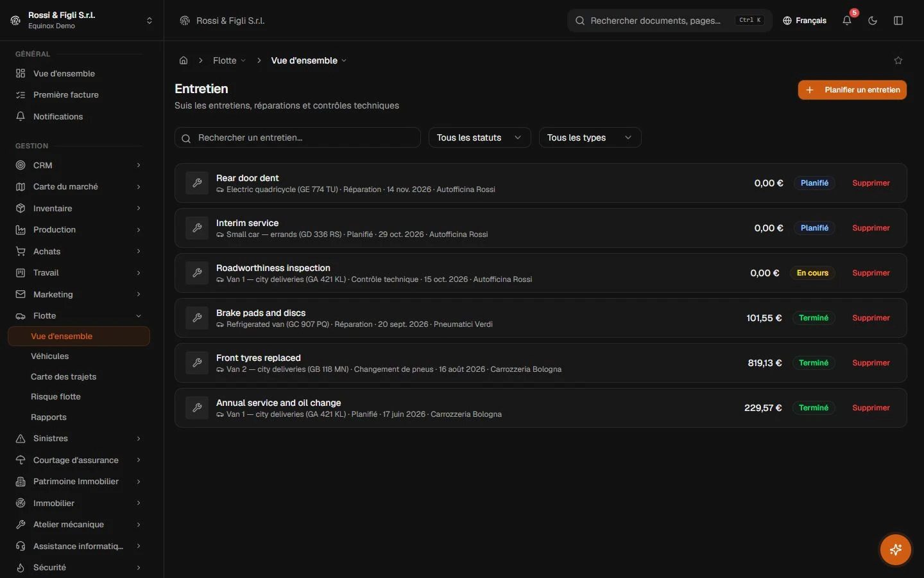Click wrench icon of Roadworthiness inspection
Screen dimensions: 924x578
pyautogui.click(x=197, y=273)
